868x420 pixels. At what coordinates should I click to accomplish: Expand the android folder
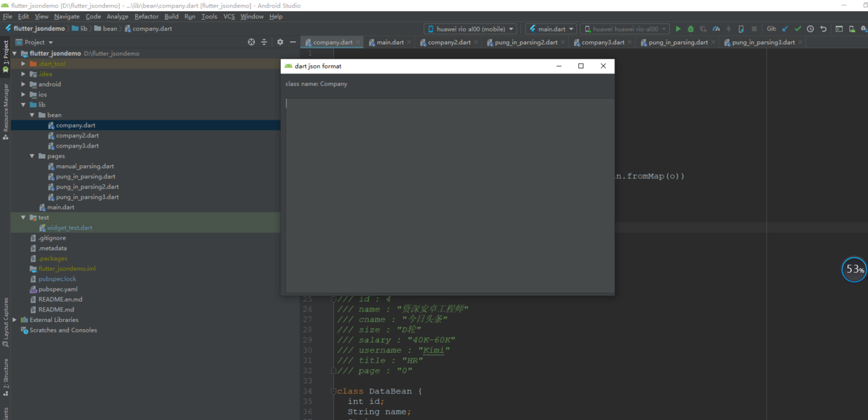24,84
